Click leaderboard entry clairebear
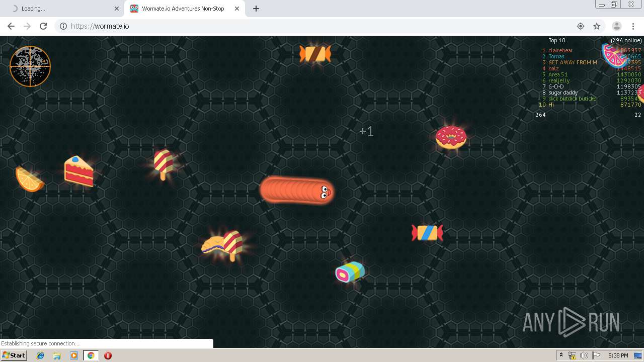The width and height of the screenshot is (644, 362). tap(560, 50)
